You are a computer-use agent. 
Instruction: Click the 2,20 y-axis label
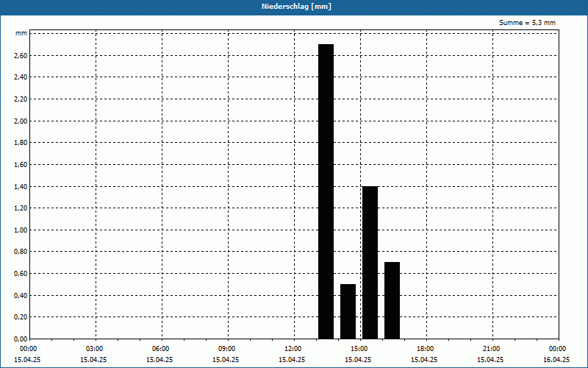pyautogui.click(x=21, y=99)
